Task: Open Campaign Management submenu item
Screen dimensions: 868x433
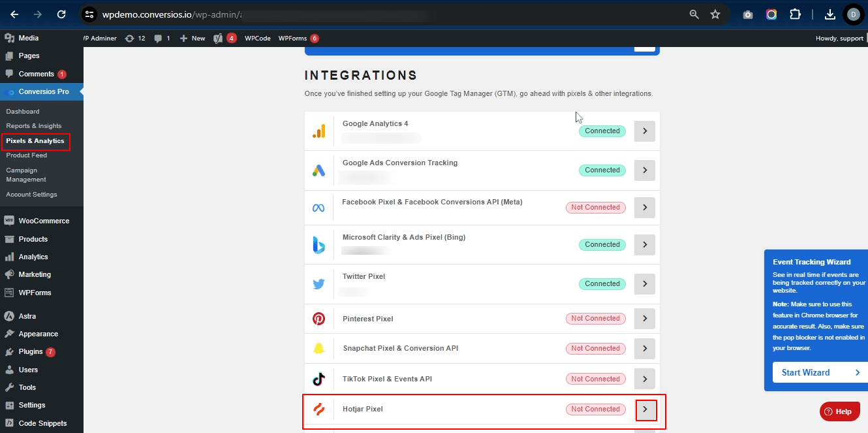Action: (26, 175)
